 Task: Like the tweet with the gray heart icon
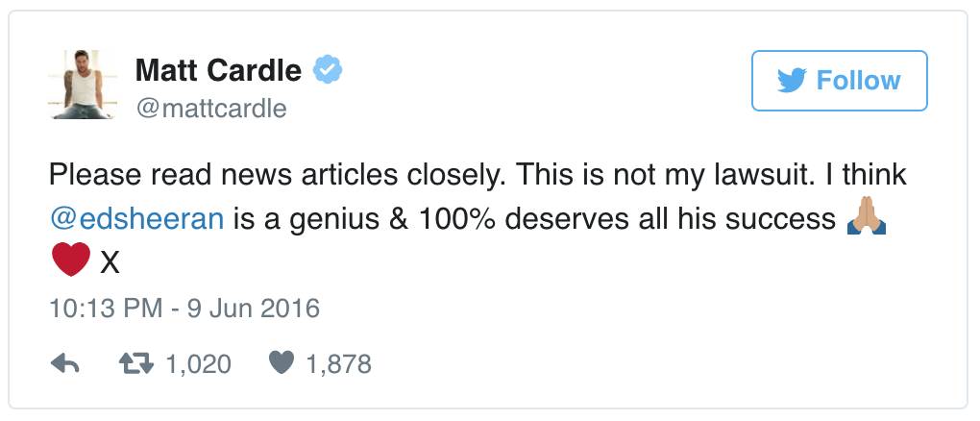(x=282, y=363)
